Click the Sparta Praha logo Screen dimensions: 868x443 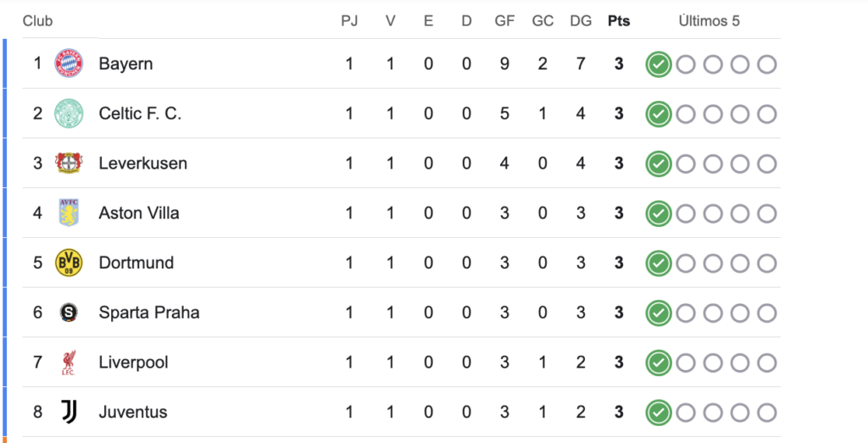(x=69, y=313)
